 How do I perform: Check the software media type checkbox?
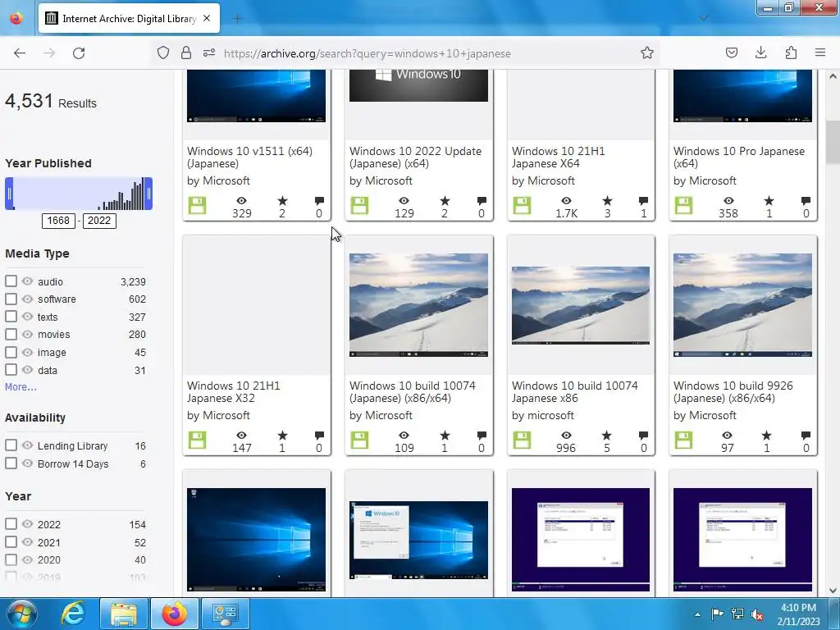click(11, 299)
